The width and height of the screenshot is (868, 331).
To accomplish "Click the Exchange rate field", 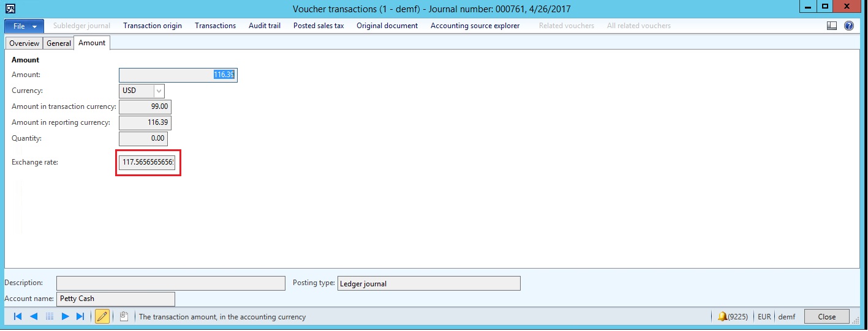I will [148, 163].
